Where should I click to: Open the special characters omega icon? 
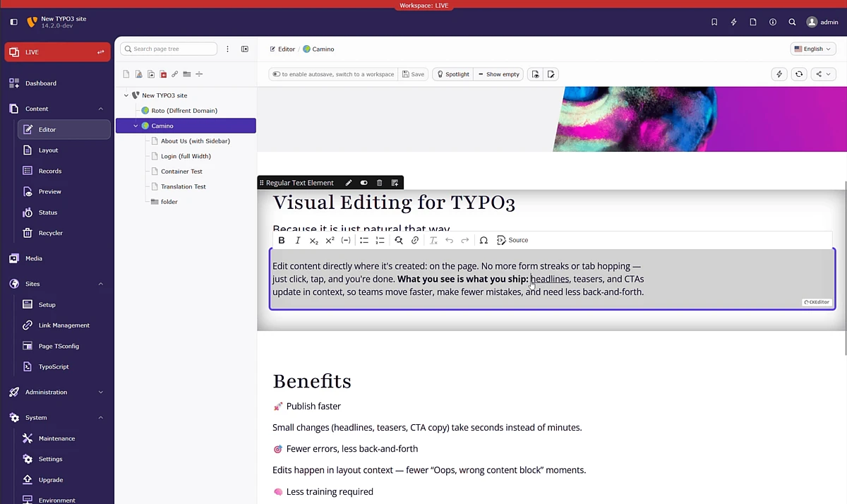[483, 240]
